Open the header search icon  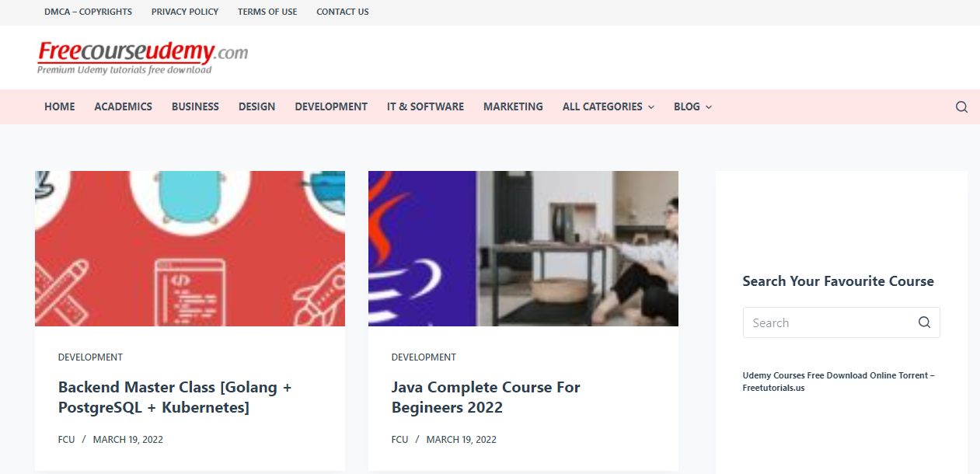coord(961,107)
